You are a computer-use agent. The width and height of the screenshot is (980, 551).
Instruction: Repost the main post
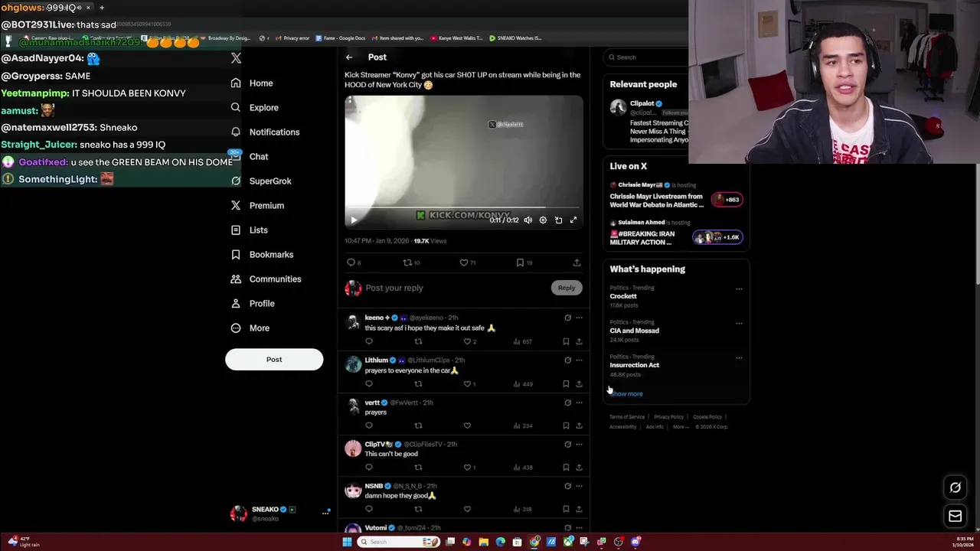point(408,262)
